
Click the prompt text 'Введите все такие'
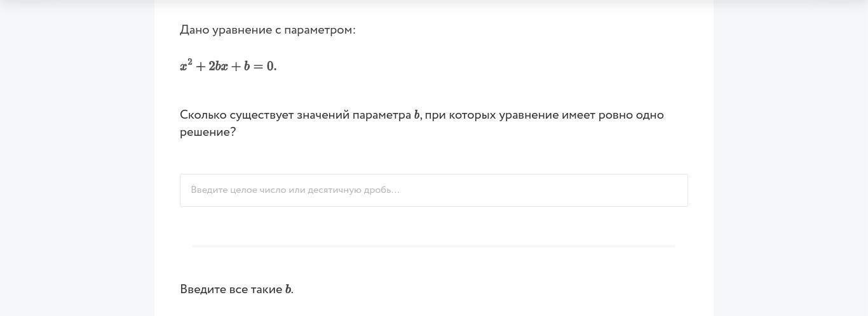coord(231,289)
